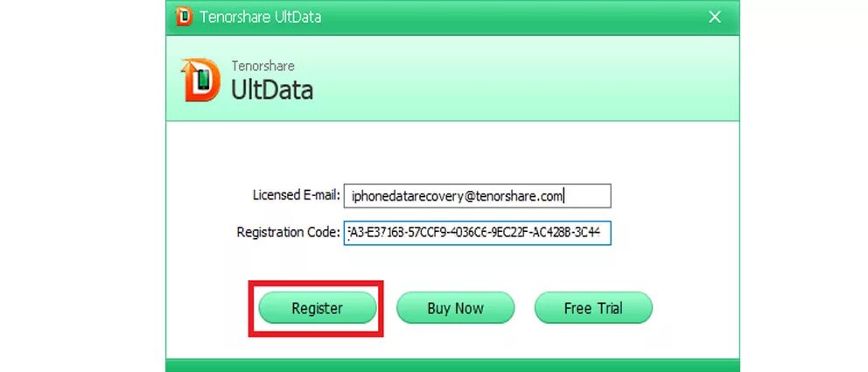Click the "Registration Code:" label

288,232
